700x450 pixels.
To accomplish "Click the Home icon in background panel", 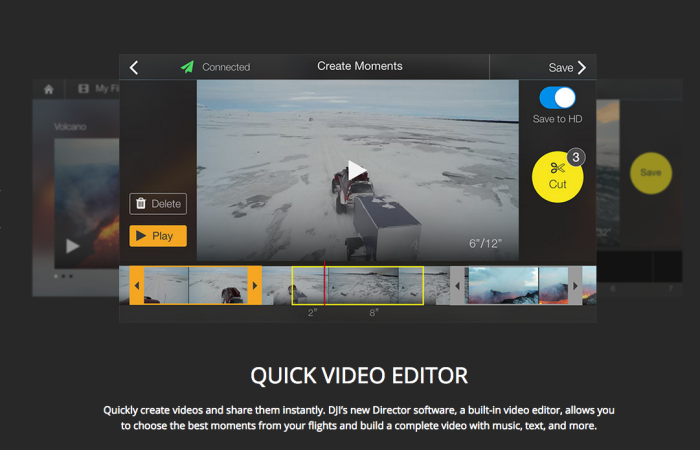I will point(48,89).
